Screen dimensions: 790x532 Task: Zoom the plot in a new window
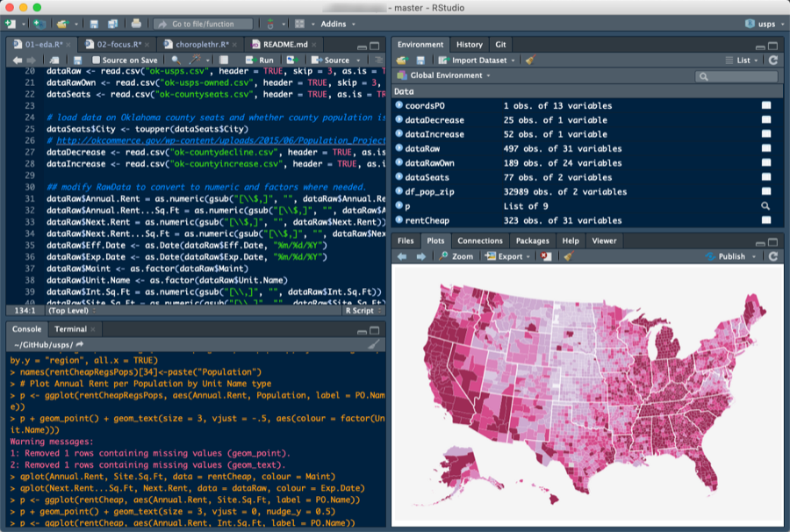point(456,256)
